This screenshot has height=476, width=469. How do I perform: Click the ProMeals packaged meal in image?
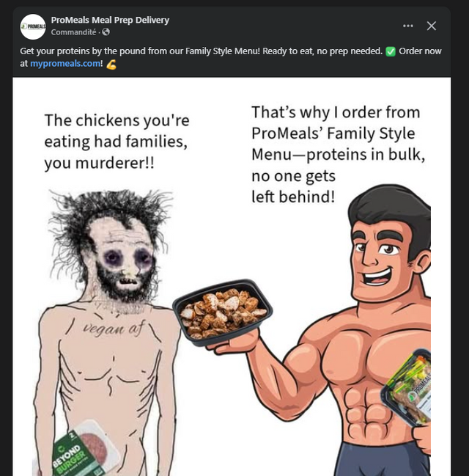pyautogui.click(x=407, y=387)
